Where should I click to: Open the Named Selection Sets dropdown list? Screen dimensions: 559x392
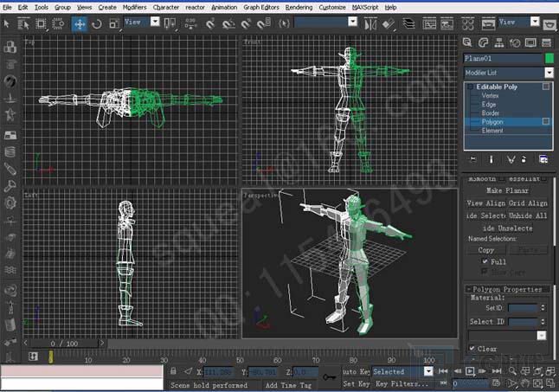click(352, 22)
